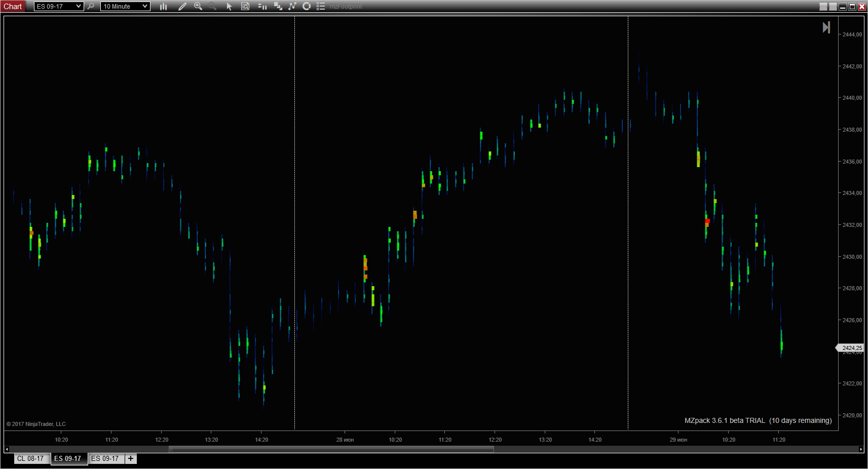
Task: Expand the 10 Minute interval dropdown
Action: [x=125, y=7]
